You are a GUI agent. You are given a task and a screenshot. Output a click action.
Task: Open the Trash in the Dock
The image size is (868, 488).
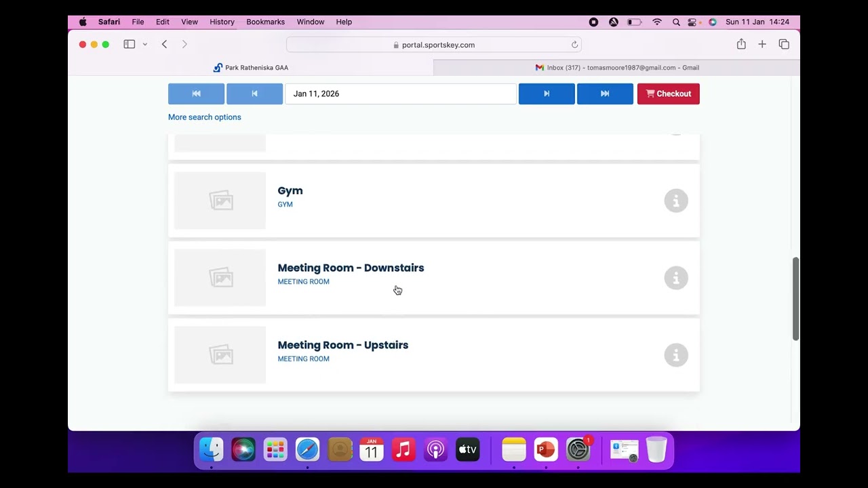(656, 449)
